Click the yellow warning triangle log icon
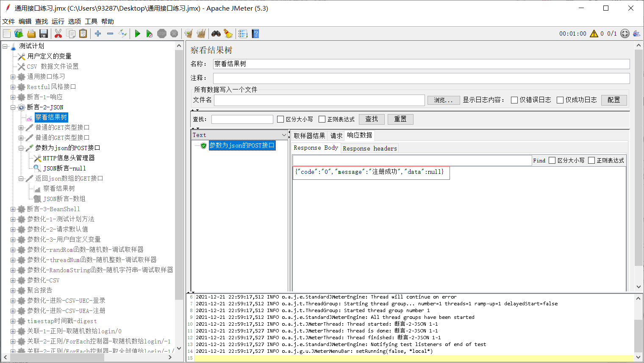 click(x=594, y=34)
